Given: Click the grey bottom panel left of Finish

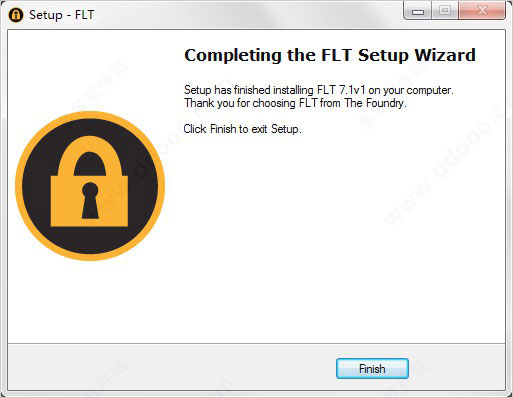Looking at the screenshot, I should tap(167, 367).
